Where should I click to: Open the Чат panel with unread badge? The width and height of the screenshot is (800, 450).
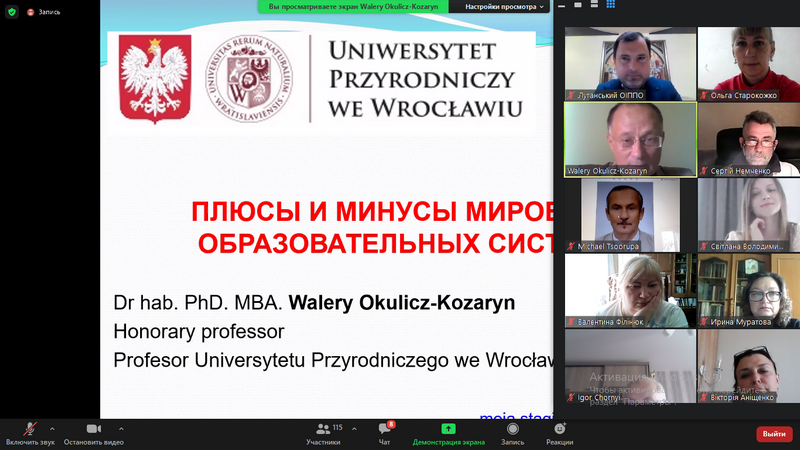[385, 434]
